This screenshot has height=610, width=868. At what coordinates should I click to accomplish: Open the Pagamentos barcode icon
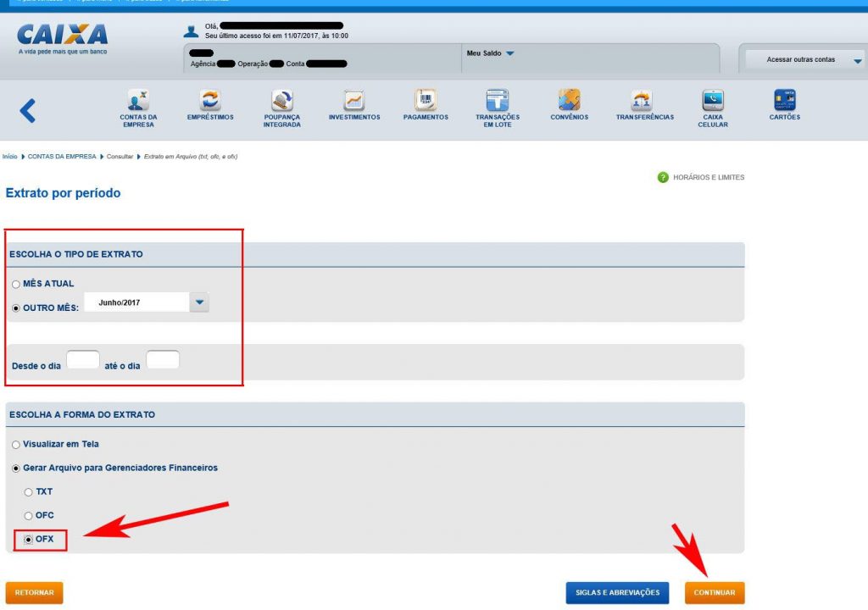[x=426, y=100]
